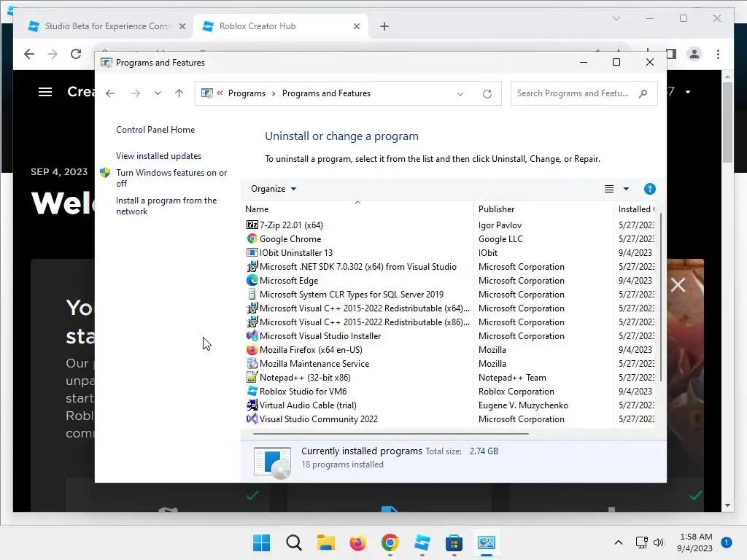747x560 pixels.
Task: Click the Roblox Studio for VM6 icon
Action: pos(252,391)
